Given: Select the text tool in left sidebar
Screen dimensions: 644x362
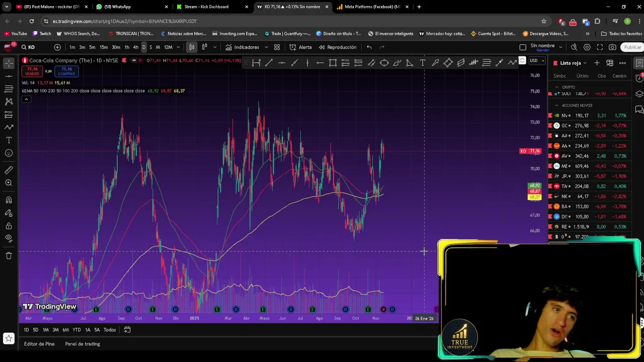Looking at the screenshot, I should point(9,140).
